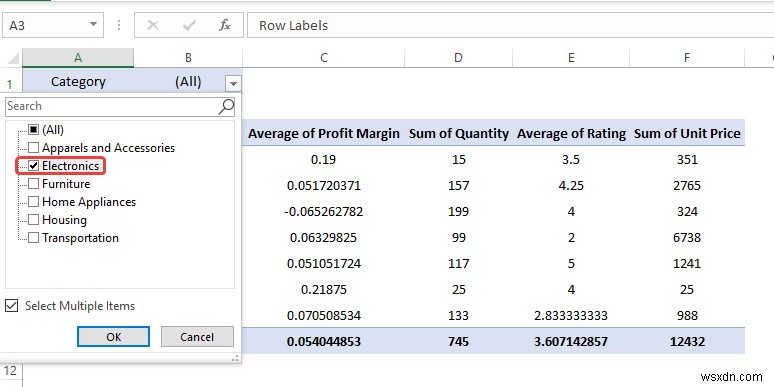Click the Select All corner triangle

coord(13,59)
